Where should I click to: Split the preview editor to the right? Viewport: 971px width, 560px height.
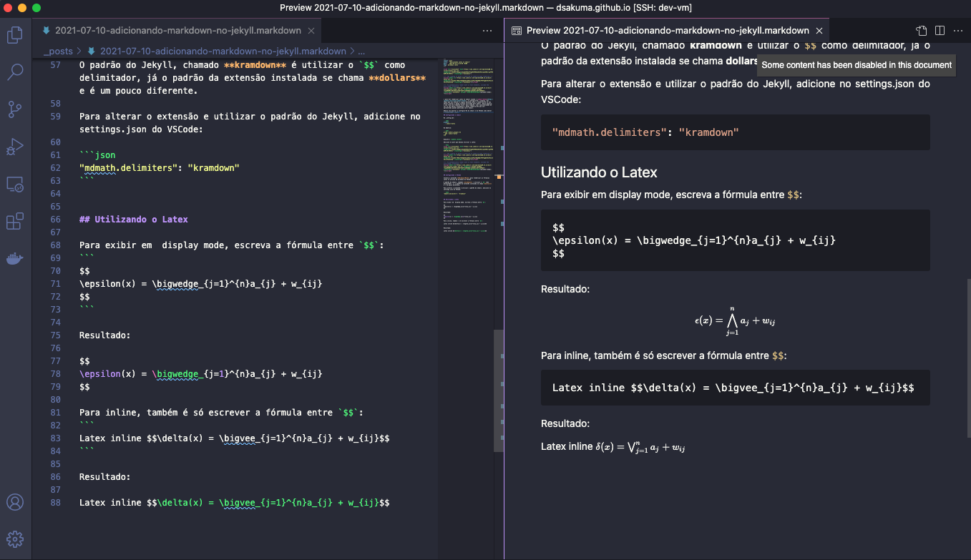[940, 31]
